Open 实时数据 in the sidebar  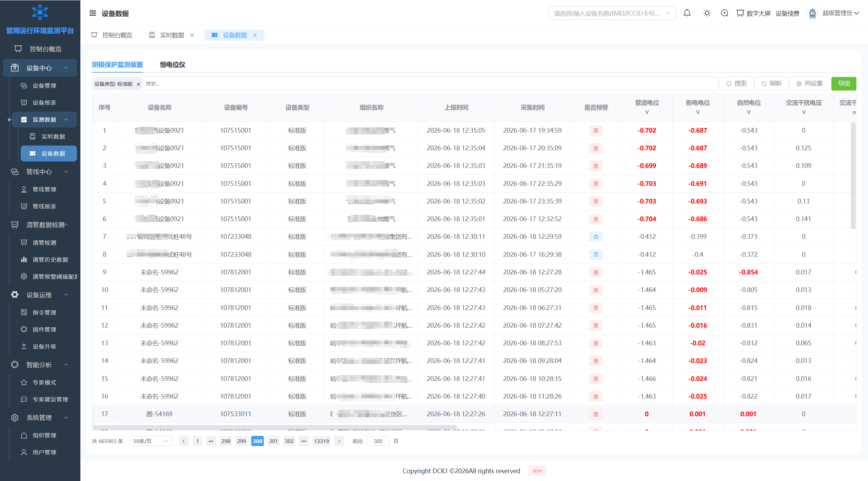click(x=53, y=136)
